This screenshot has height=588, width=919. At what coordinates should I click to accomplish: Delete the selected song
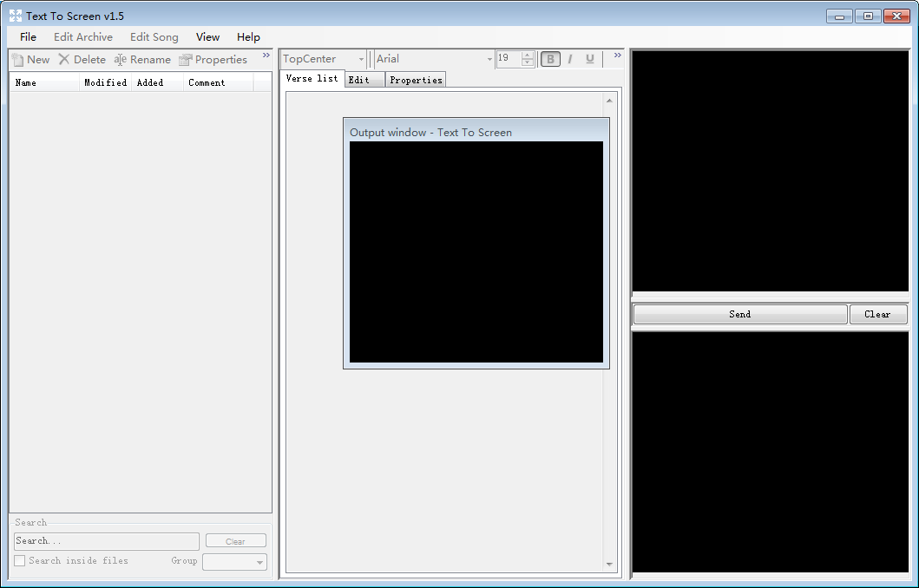tap(82, 60)
